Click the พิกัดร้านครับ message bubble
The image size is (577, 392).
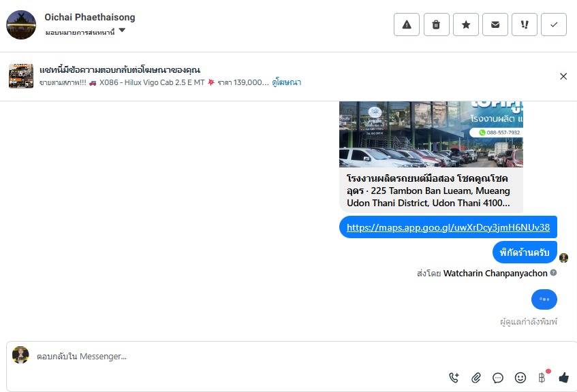(525, 252)
